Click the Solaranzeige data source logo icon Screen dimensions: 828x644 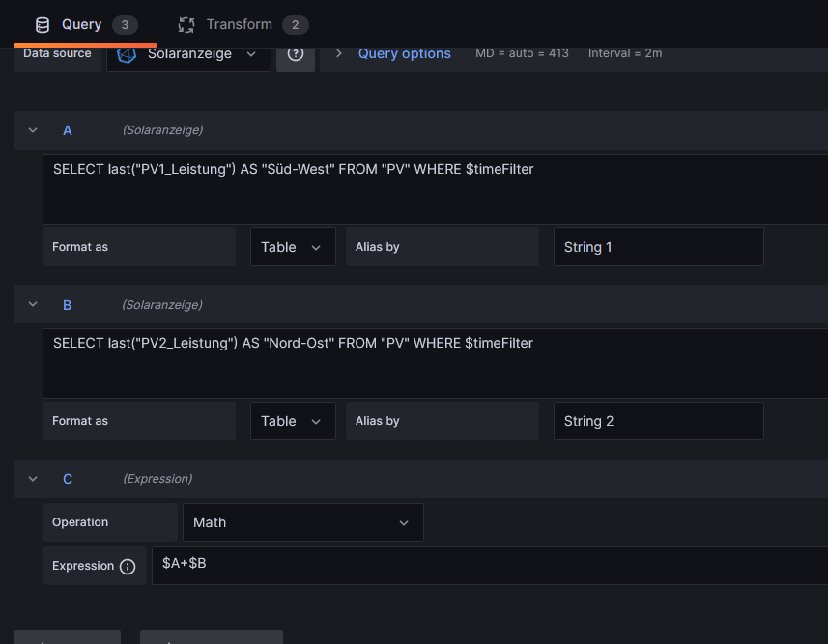127,55
